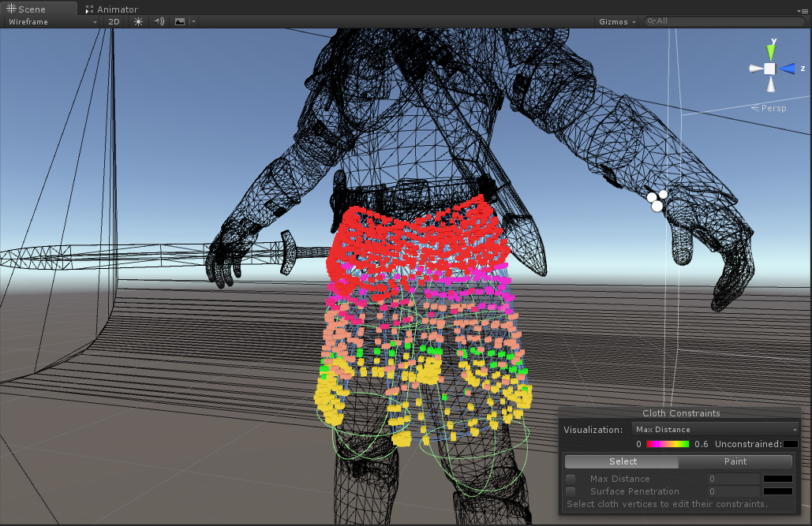The height and width of the screenshot is (526, 812).
Task: Click the left grey gizmo cone
Action: 755,69
